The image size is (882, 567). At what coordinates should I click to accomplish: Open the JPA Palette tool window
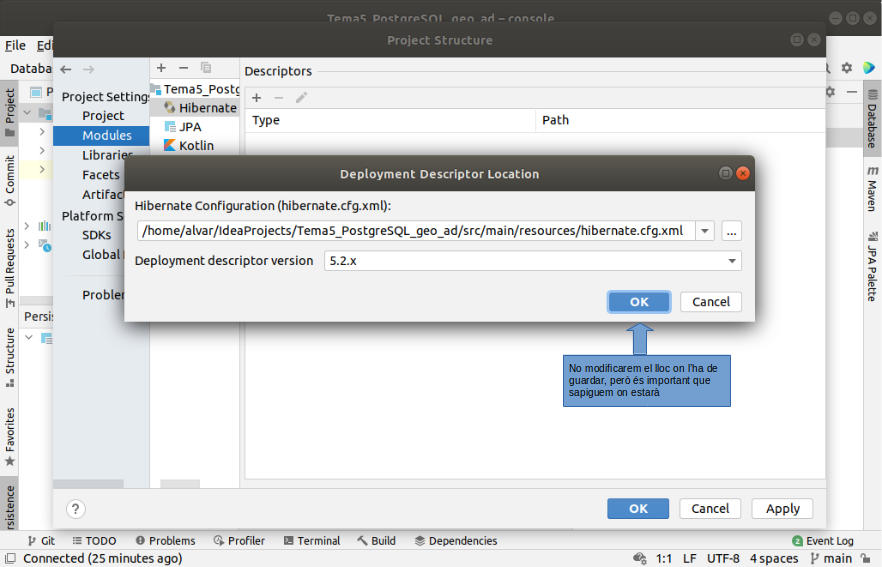coord(872,266)
